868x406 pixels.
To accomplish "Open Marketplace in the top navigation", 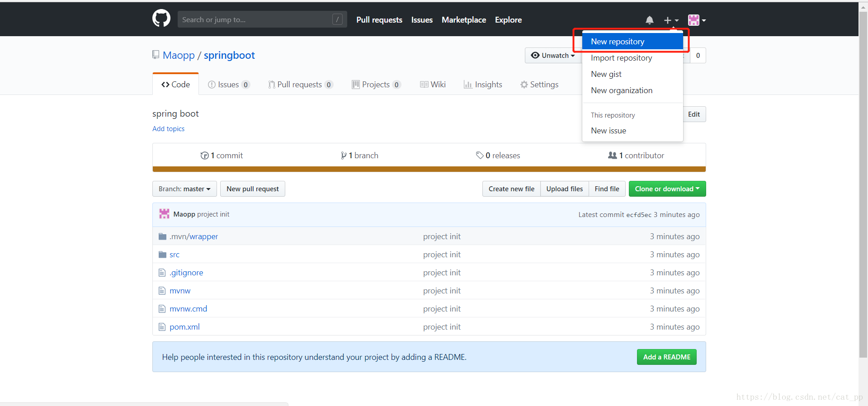I will pyautogui.click(x=464, y=20).
